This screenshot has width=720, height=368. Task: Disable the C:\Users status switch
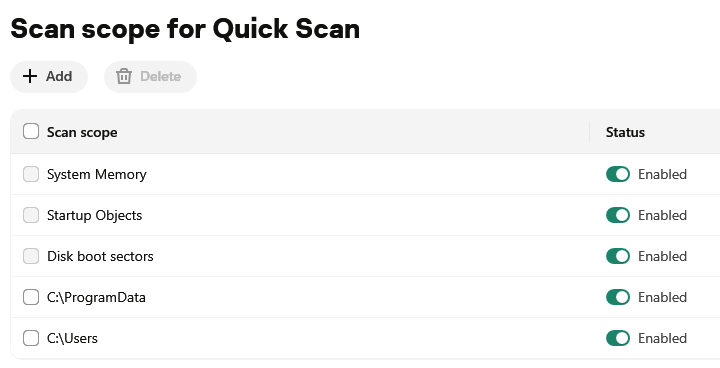pyautogui.click(x=618, y=338)
